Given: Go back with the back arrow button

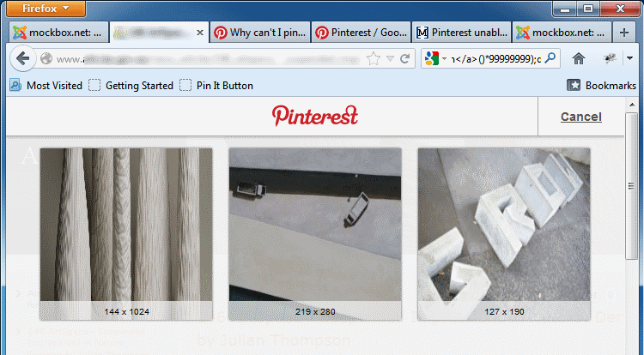Looking at the screenshot, I should 22,58.
